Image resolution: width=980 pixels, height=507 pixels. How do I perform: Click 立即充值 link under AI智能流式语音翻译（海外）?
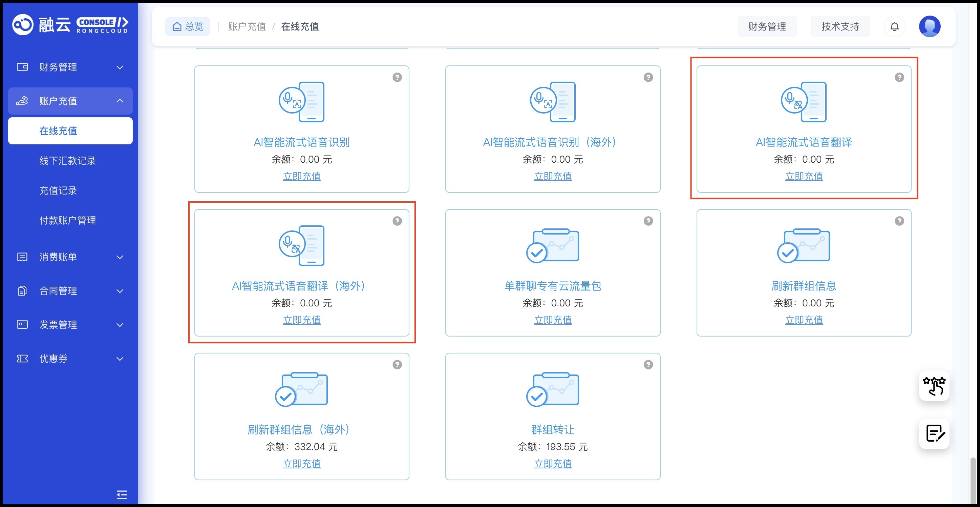pyautogui.click(x=302, y=320)
